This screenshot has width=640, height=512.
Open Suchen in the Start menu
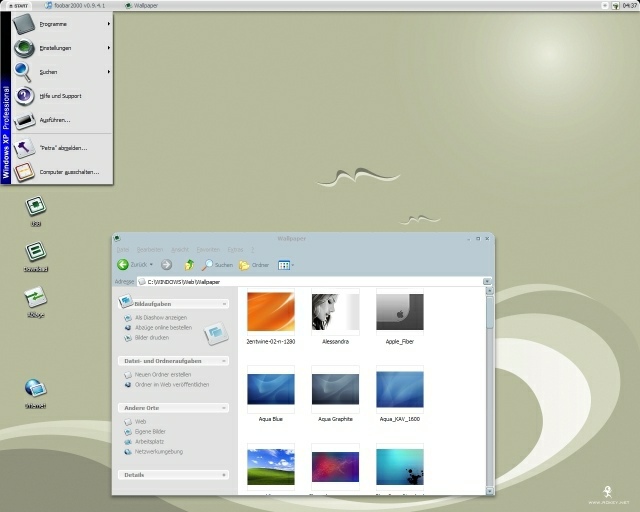click(62, 72)
